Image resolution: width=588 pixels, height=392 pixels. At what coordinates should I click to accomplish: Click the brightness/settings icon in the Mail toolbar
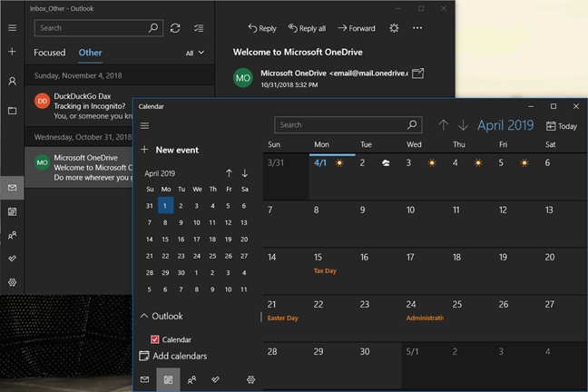point(394,28)
